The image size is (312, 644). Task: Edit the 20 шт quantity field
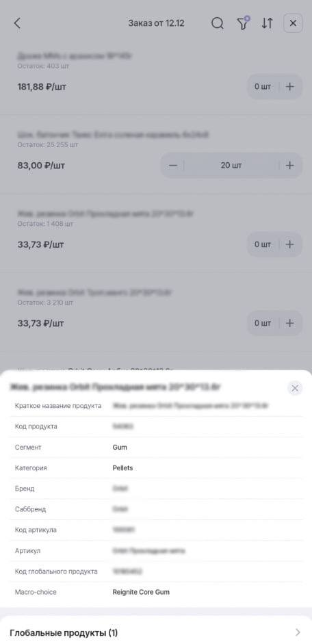click(231, 166)
